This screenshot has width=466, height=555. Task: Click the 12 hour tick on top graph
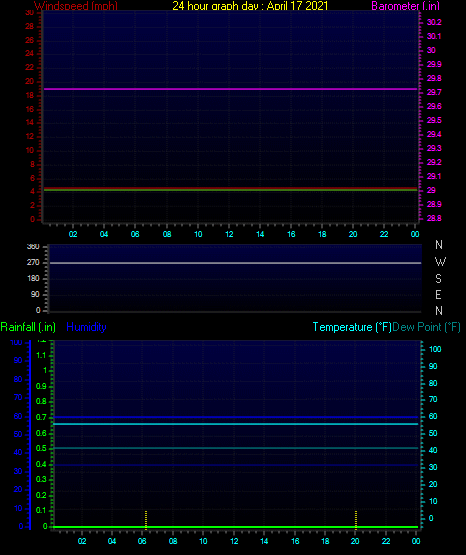[x=229, y=234]
